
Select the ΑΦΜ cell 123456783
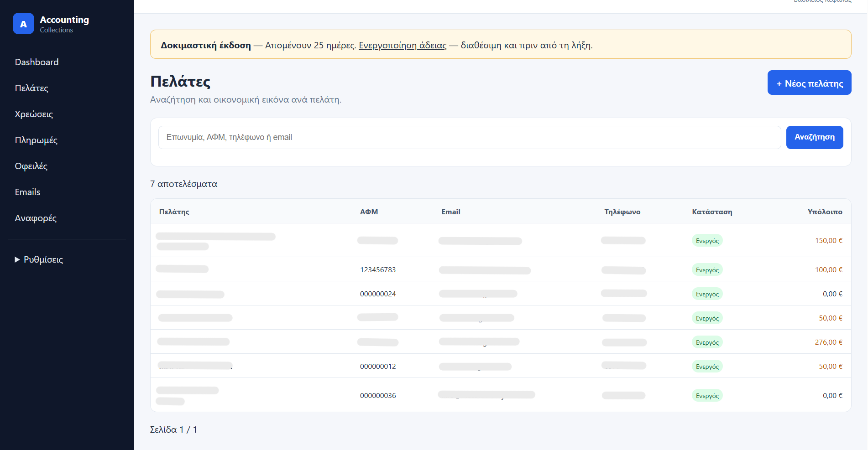click(378, 269)
